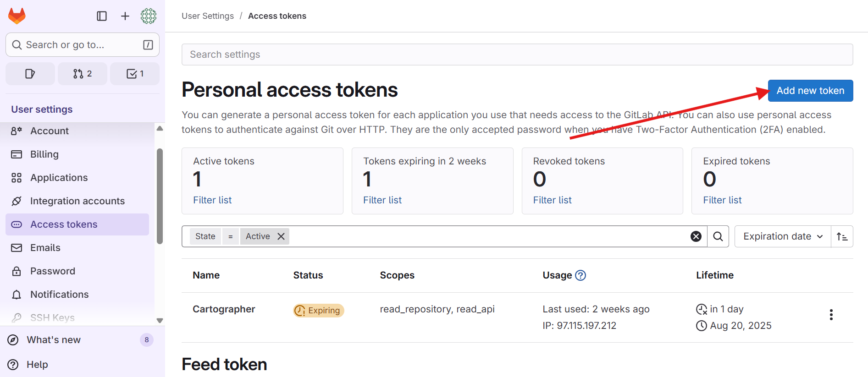
Task: Click the Expiring status badge
Action: [x=319, y=311]
